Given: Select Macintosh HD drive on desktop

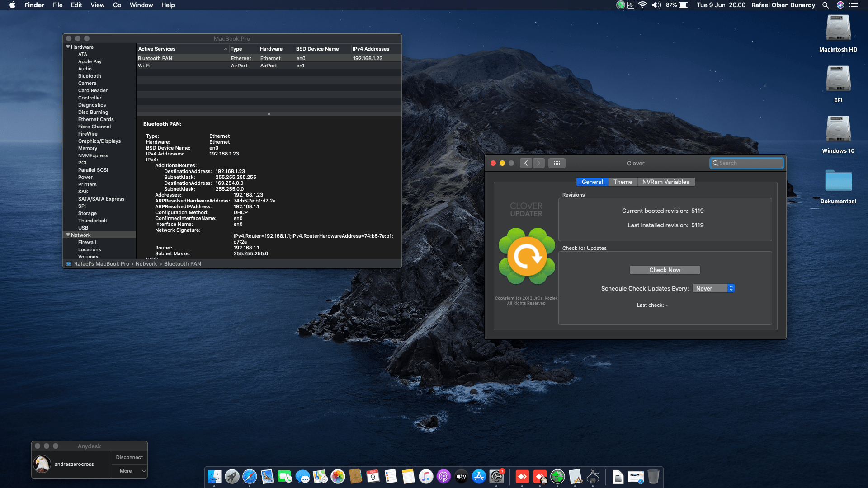Looking at the screenshot, I should click(838, 33).
